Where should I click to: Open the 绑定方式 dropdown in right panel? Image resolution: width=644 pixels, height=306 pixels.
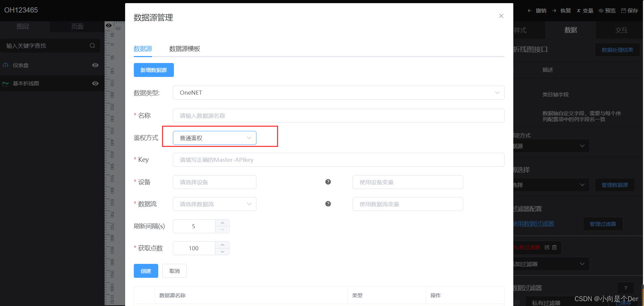pyautogui.click(x=551, y=146)
